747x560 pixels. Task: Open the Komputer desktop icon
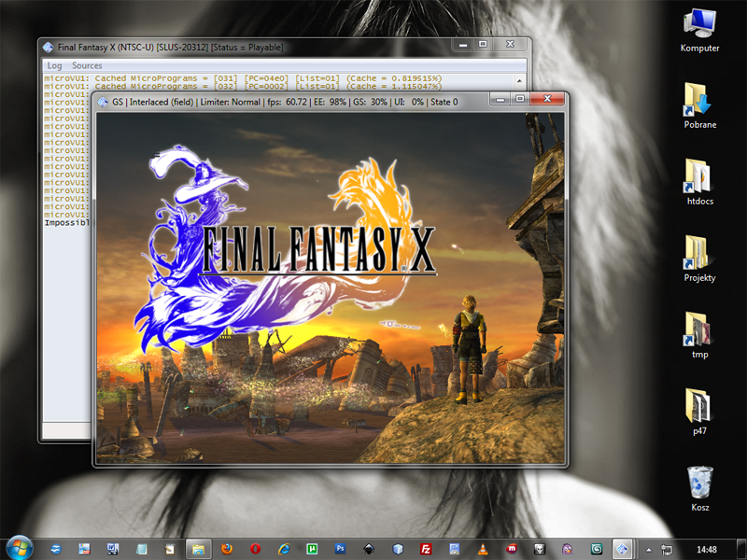pyautogui.click(x=699, y=30)
